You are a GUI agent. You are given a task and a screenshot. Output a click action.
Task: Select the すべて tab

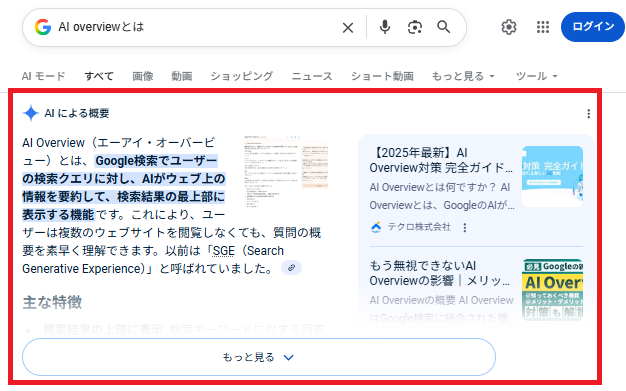click(x=99, y=76)
